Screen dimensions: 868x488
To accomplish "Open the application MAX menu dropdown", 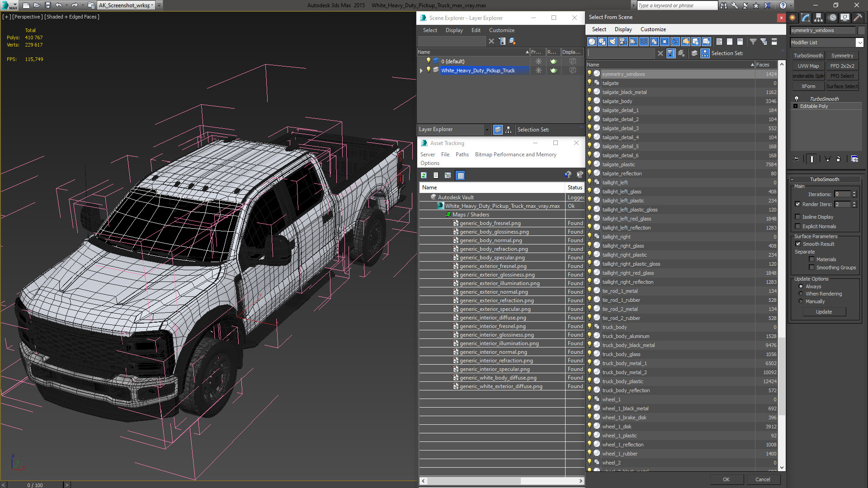I will 9,5.
